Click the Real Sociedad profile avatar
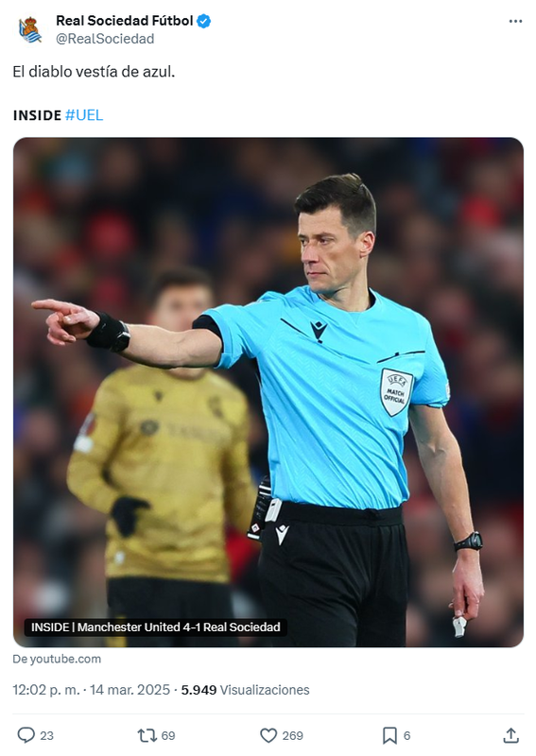This screenshot has width=536, height=756. (x=30, y=30)
